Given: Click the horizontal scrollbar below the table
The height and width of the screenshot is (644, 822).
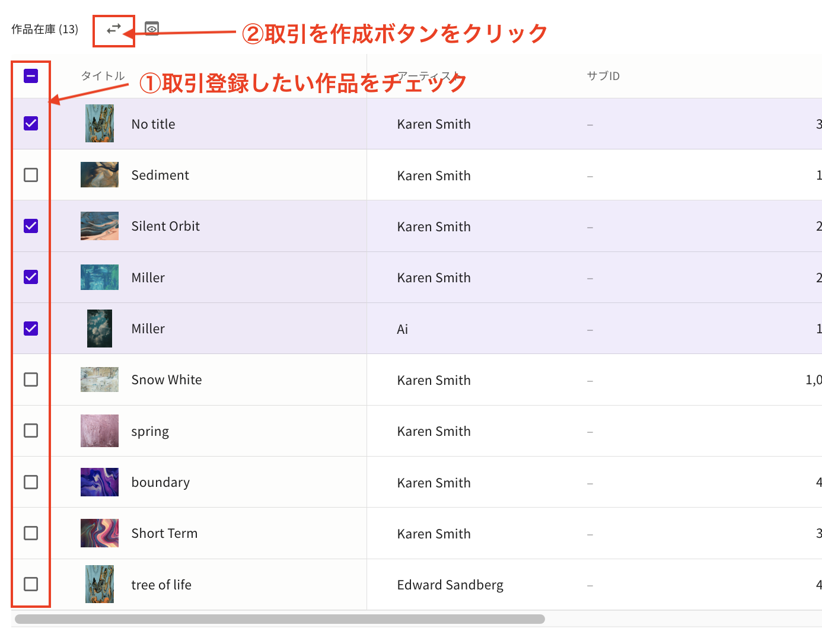Looking at the screenshot, I should 280,619.
